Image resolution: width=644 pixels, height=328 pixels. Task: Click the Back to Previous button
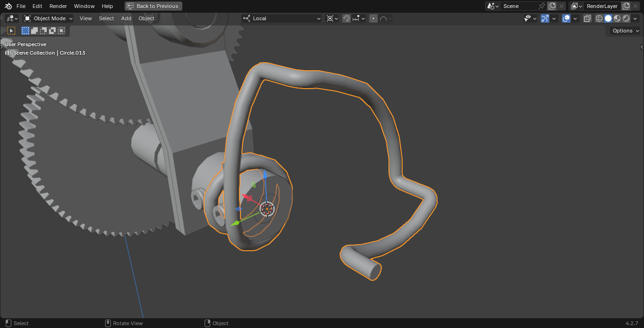[153, 6]
